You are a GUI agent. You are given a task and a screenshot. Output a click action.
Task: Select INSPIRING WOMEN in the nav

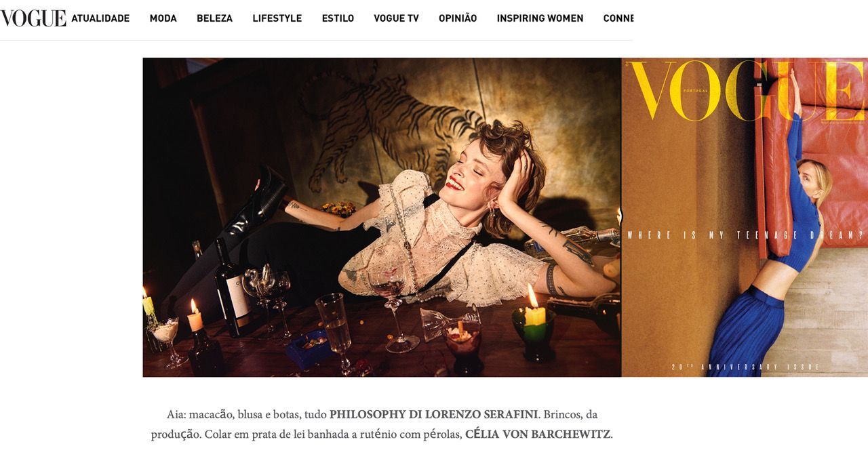tap(540, 18)
